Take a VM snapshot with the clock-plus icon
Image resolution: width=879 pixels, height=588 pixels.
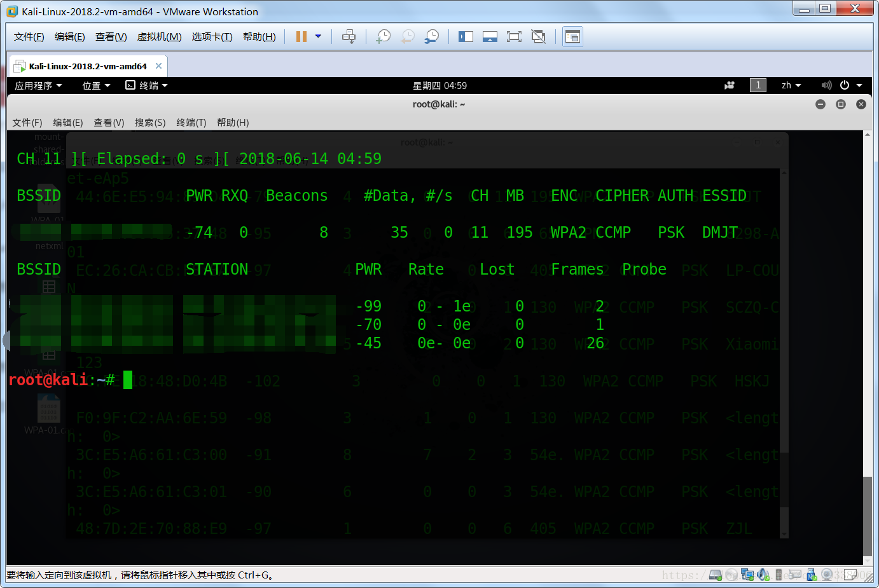click(383, 37)
